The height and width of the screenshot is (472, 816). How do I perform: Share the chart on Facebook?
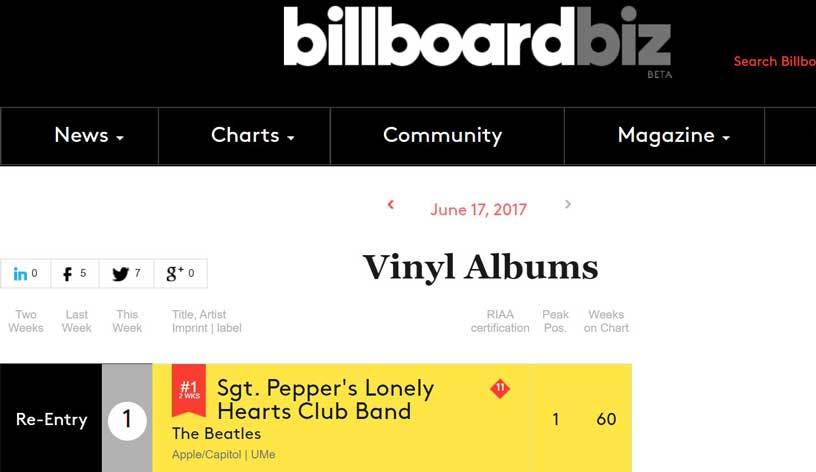pos(74,273)
